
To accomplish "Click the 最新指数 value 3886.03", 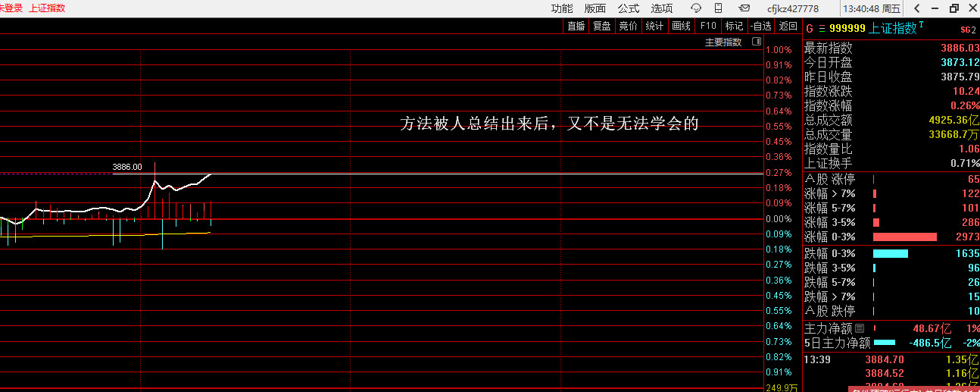I will click(x=960, y=48).
